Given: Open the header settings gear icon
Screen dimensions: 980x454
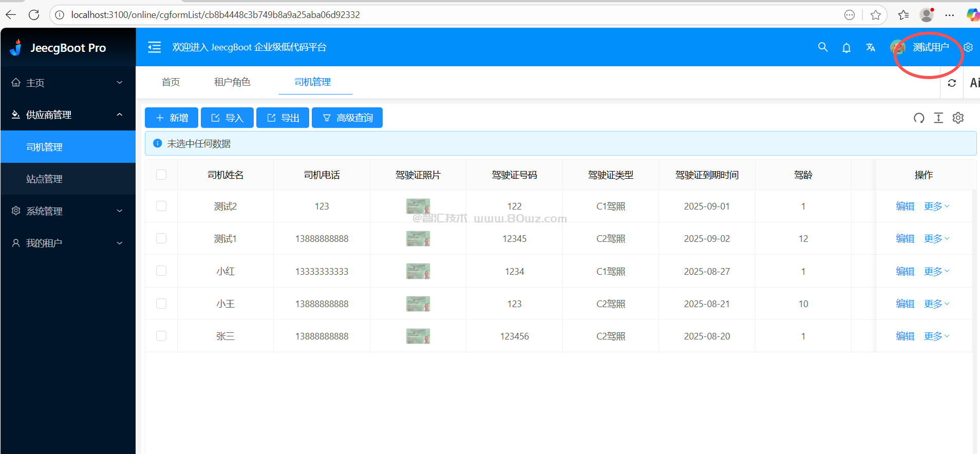Looking at the screenshot, I should click(968, 47).
